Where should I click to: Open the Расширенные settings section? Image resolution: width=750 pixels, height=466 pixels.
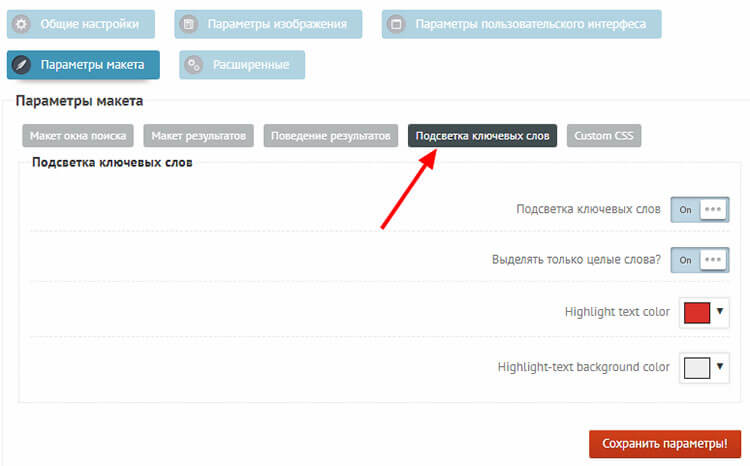click(x=243, y=65)
